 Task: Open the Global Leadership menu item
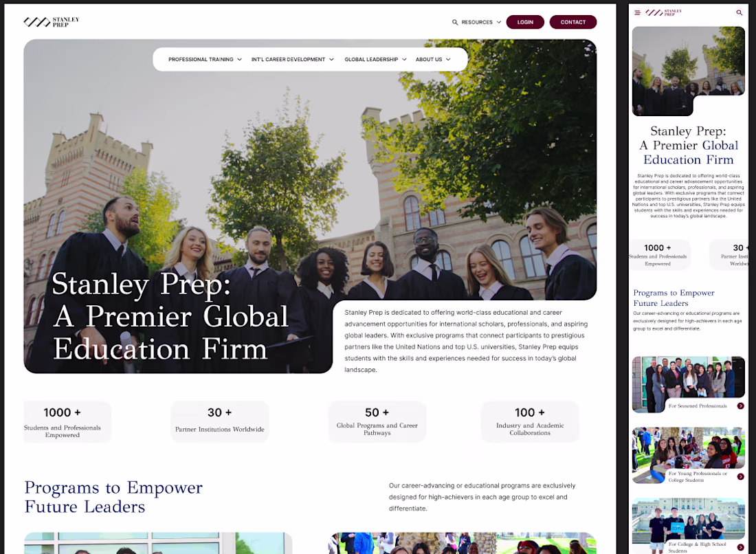click(x=375, y=59)
